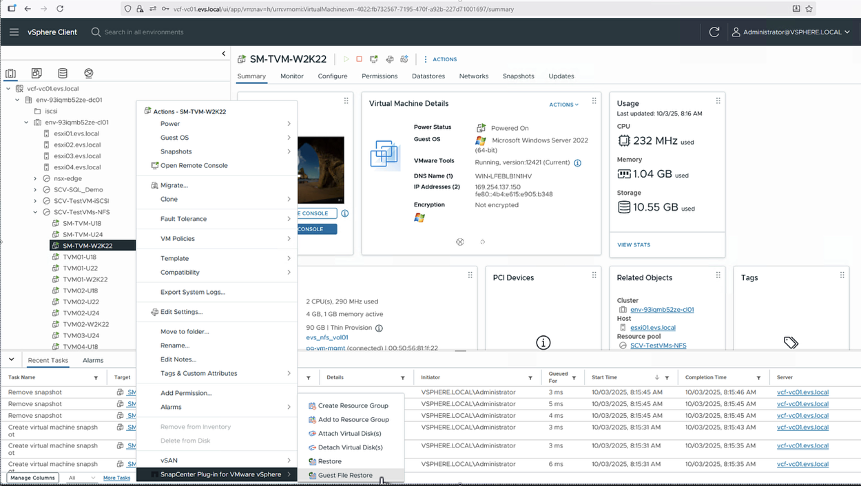Screen dimensions: 862x486
Task: Click the refresh icon in top bar
Action: pyautogui.click(x=714, y=32)
